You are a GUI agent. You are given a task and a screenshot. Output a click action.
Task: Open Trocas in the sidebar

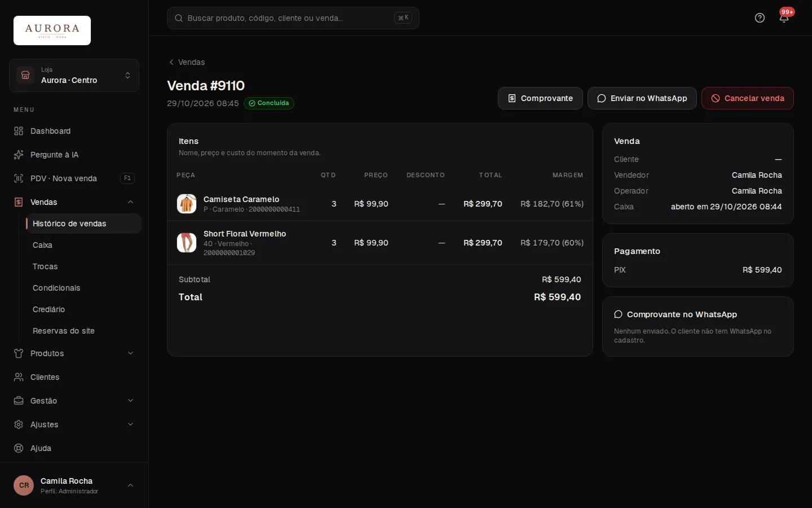coord(83,266)
